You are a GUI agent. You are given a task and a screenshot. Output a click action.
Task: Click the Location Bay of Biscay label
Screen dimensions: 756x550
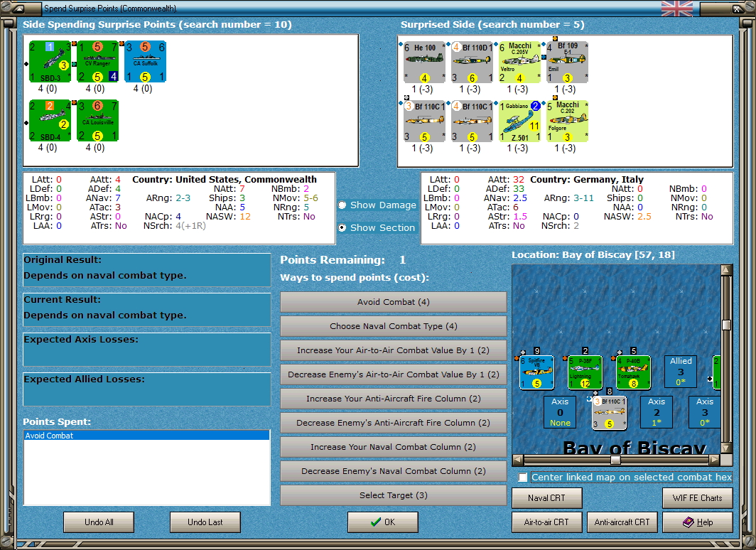click(593, 254)
